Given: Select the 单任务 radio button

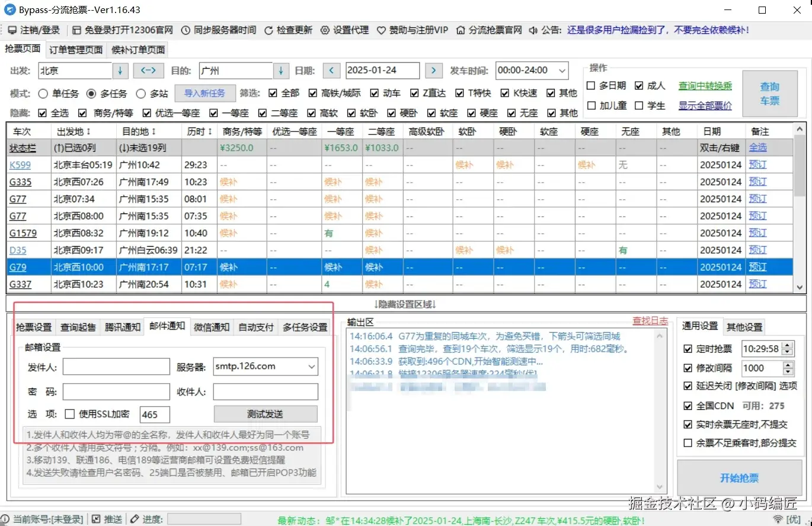Looking at the screenshot, I should click(x=43, y=93).
